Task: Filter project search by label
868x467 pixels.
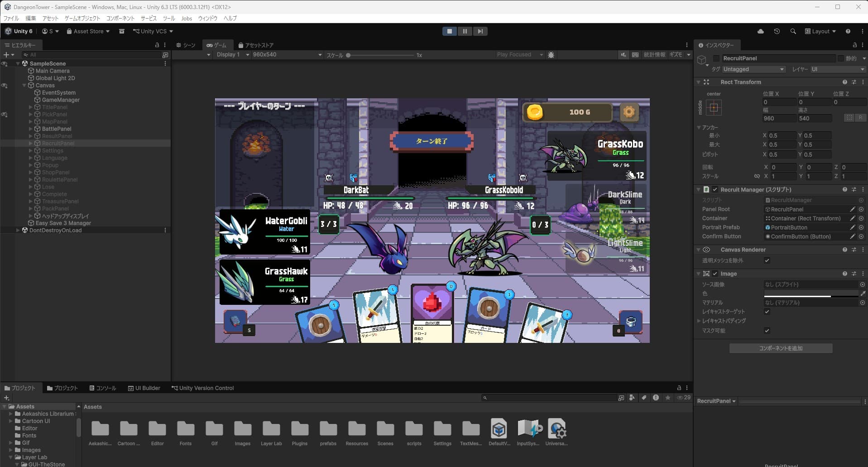Action: 643,398
